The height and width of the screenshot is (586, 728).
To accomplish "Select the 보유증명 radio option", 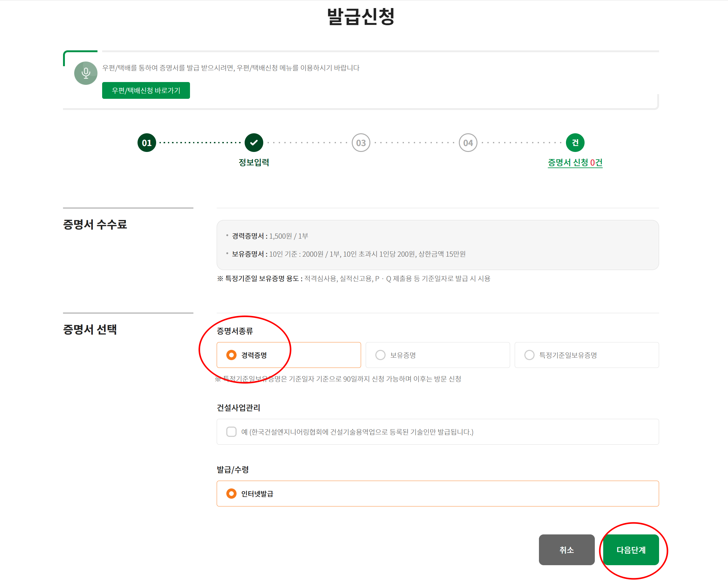I will coord(380,355).
